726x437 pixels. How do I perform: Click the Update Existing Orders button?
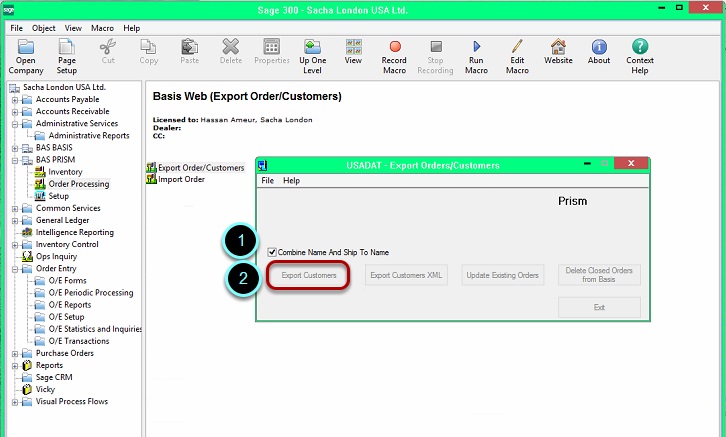[502, 275]
